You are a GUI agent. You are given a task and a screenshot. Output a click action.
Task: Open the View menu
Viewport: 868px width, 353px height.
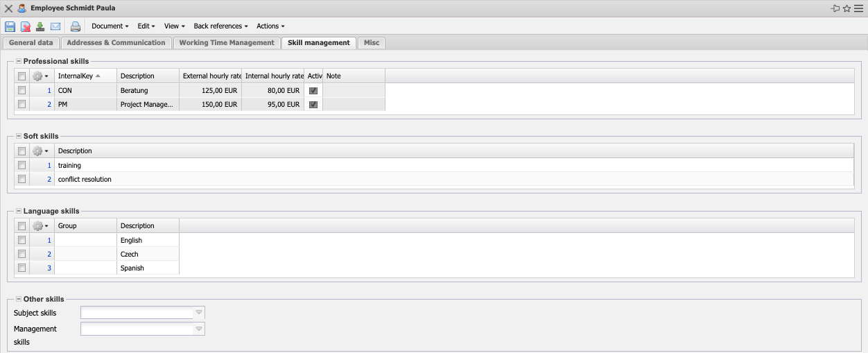174,26
